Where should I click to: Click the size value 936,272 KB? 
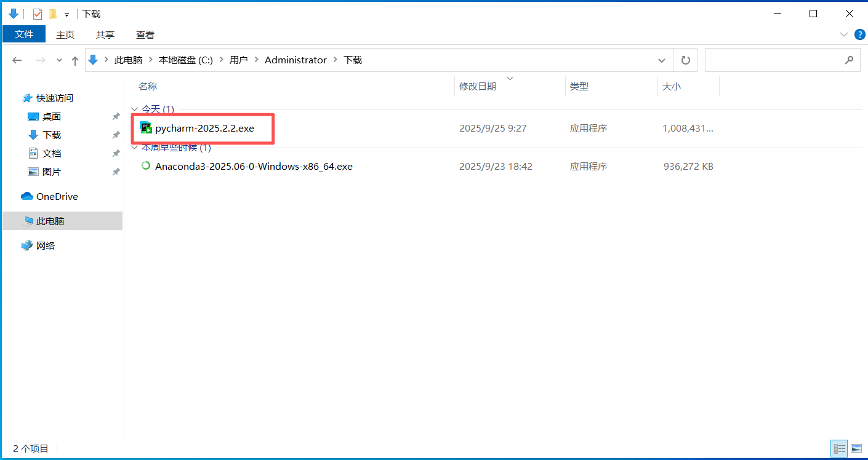coord(688,166)
